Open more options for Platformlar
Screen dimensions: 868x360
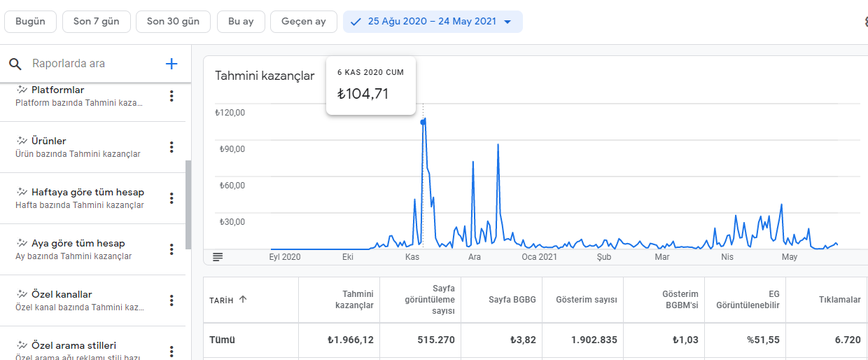[171, 96]
